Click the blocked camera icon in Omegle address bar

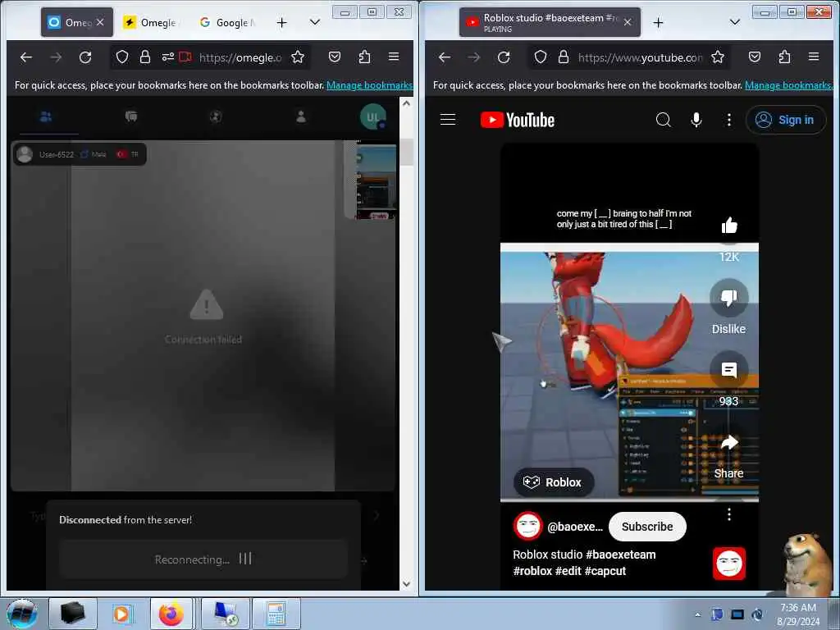185,57
